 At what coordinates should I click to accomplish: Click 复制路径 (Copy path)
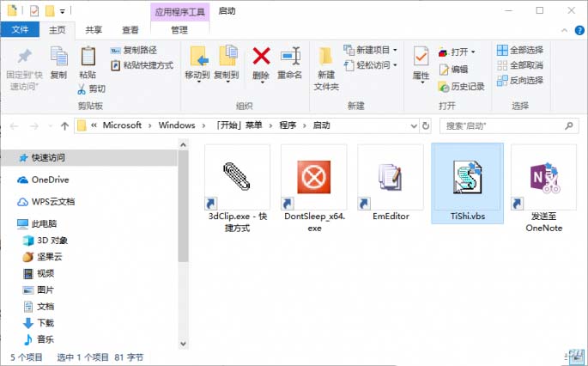[134, 50]
